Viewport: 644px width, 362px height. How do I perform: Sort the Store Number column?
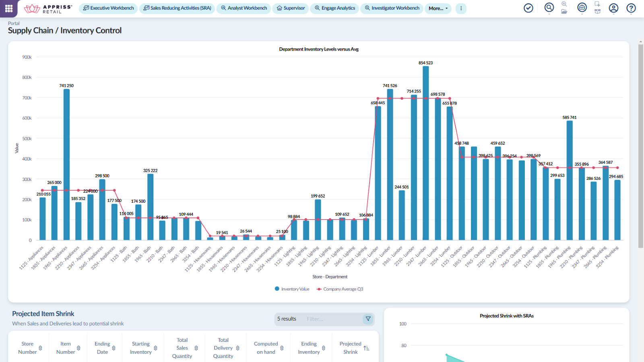[x=30, y=348]
